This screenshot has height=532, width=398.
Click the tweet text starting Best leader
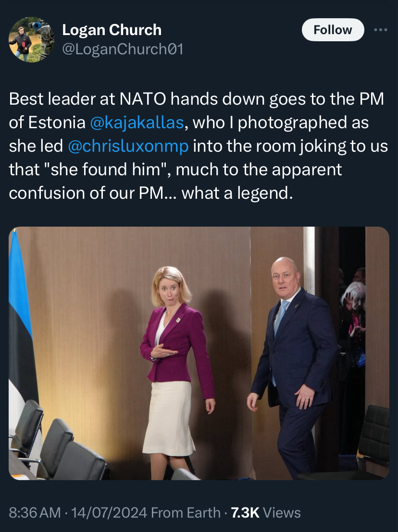click(199, 146)
